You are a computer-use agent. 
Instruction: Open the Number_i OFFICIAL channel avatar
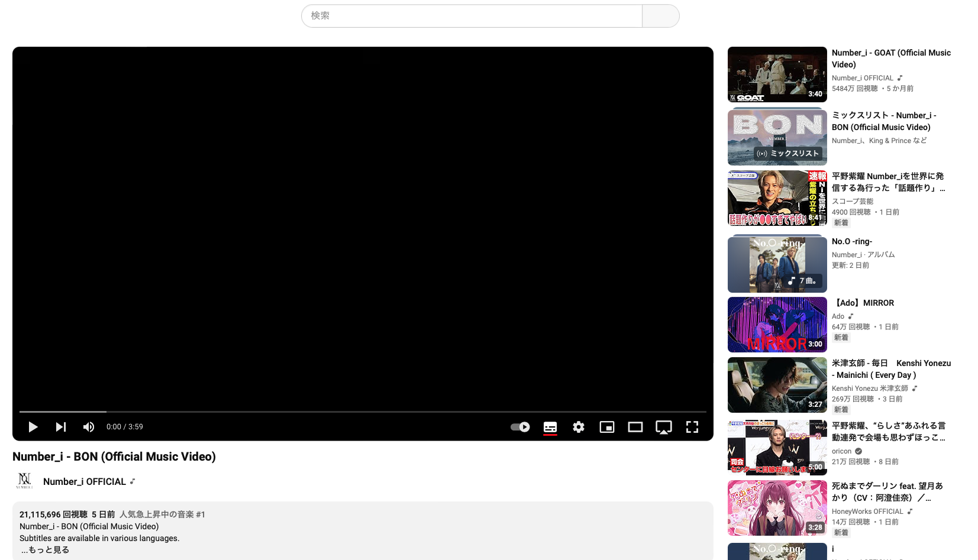pyautogui.click(x=24, y=481)
